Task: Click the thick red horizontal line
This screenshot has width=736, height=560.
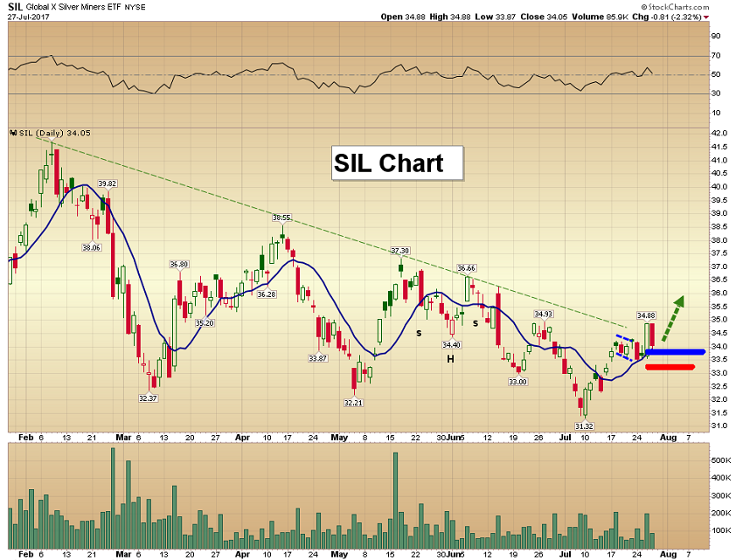Action: (x=670, y=367)
